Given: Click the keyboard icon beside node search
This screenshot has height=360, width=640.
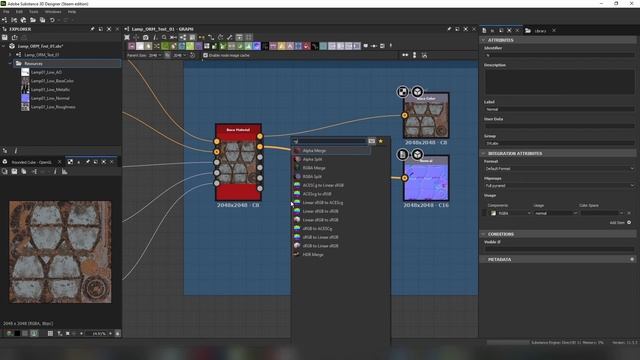Looking at the screenshot, I should pyautogui.click(x=371, y=141).
